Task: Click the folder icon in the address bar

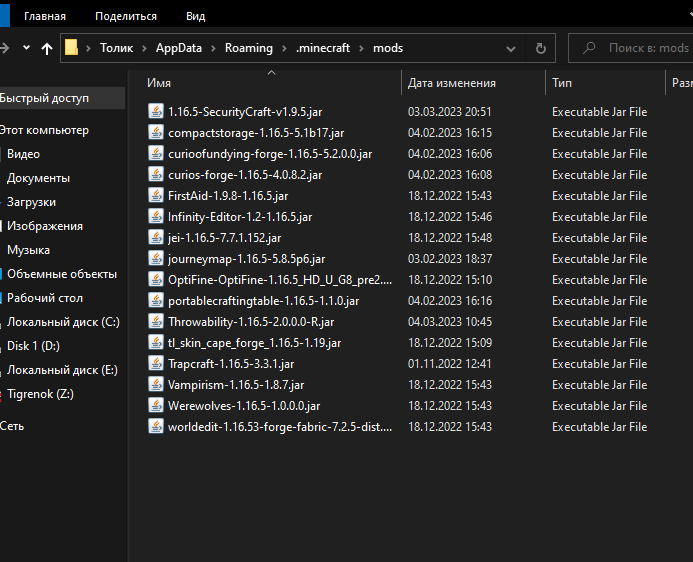Action: (71, 47)
